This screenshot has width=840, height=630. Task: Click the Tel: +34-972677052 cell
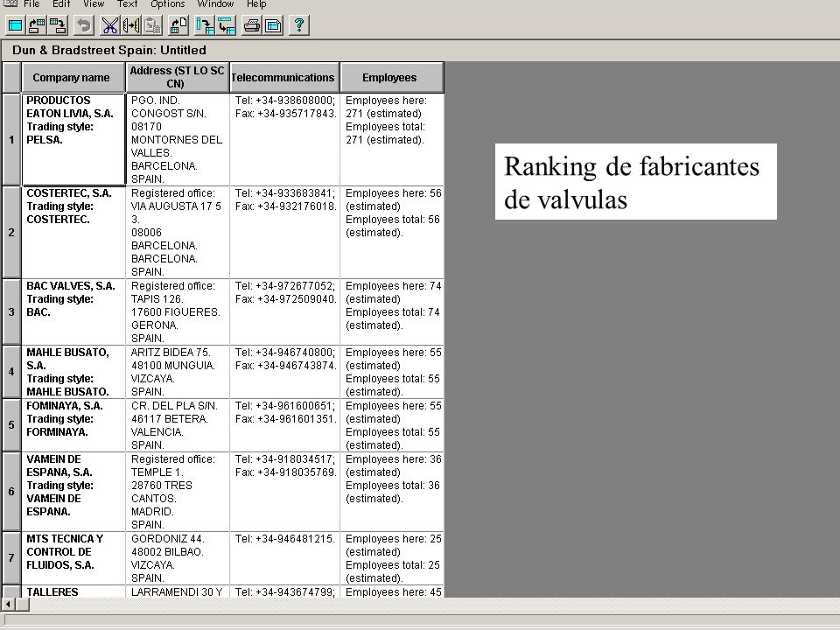284,311
